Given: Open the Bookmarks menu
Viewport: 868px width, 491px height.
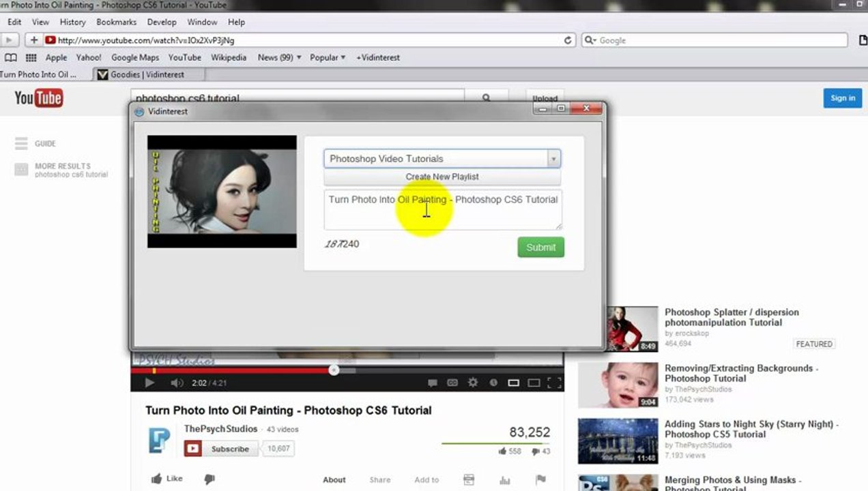Looking at the screenshot, I should pos(116,22).
